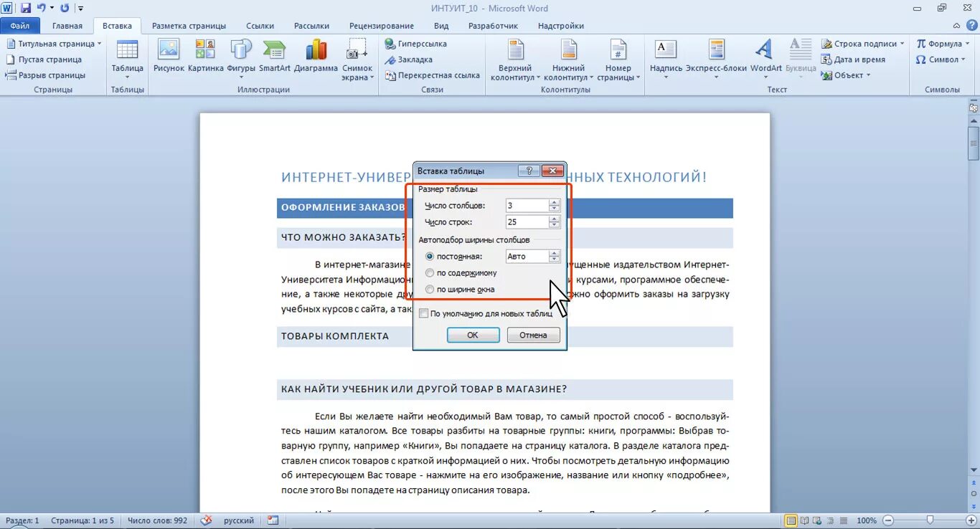Click the Число столбцов input field

[x=527, y=206]
